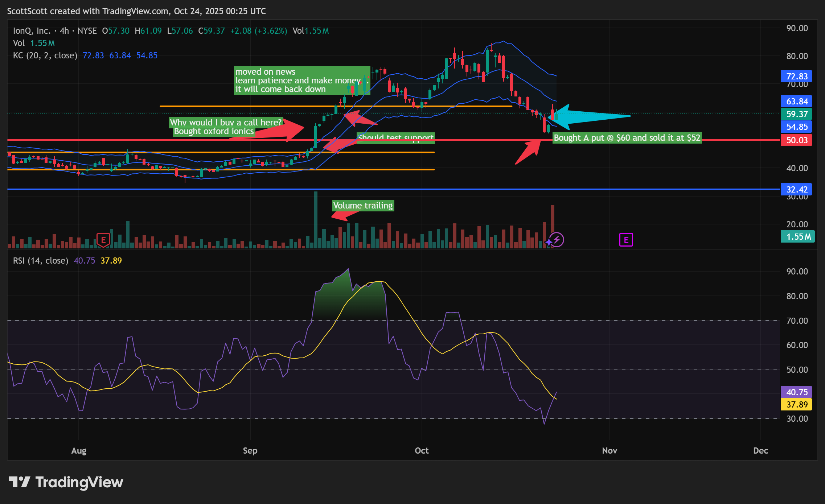This screenshot has width=825, height=504.
Task: Click the RSI (14, close) indicator legend
Action: [41, 261]
